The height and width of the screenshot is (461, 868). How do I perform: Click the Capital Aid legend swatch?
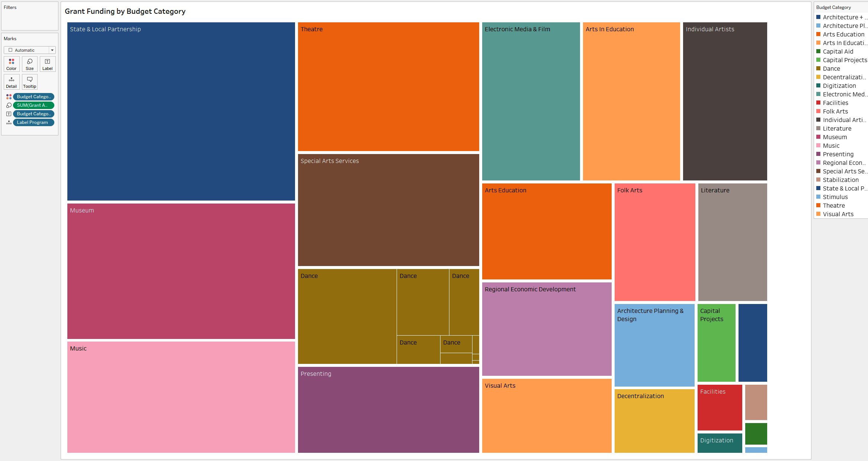pyautogui.click(x=819, y=51)
